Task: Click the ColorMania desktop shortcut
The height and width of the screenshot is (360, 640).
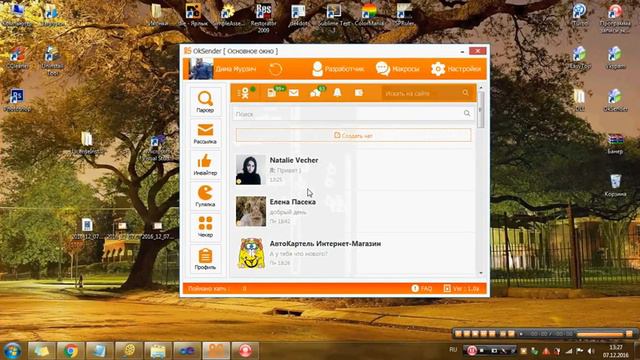Action: point(369,16)
